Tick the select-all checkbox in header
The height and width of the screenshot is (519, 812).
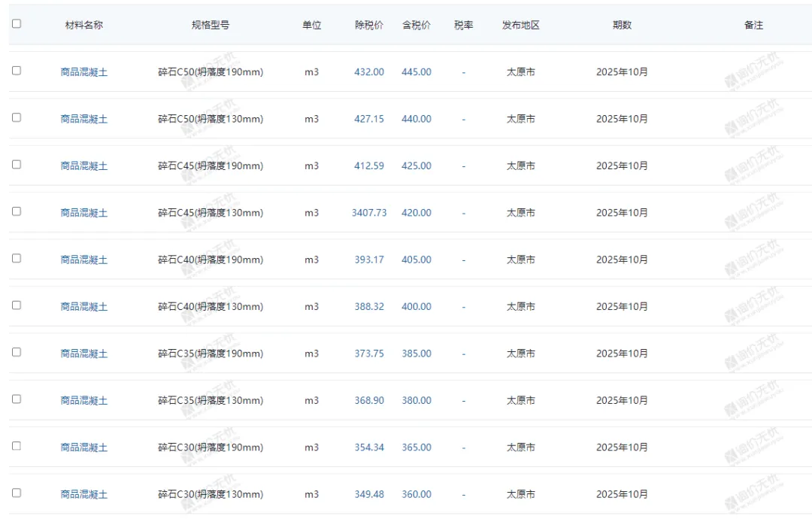[17, 24]
